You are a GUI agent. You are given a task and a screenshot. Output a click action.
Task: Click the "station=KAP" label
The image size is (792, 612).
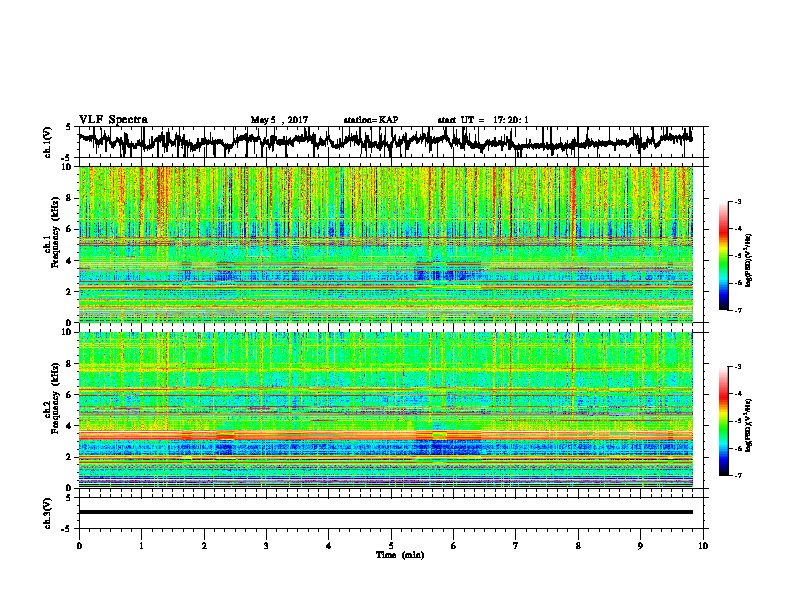pyautogui.click(x=371, y=120)
